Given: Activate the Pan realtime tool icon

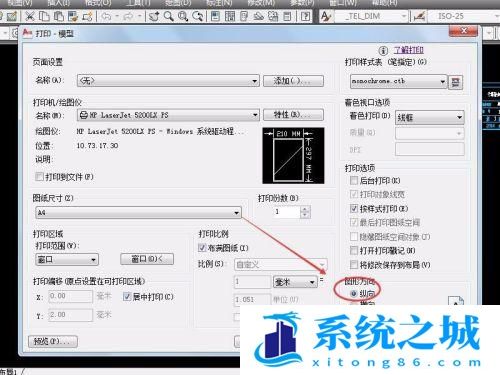Looking at the screenshot, I should pos(154,16).
